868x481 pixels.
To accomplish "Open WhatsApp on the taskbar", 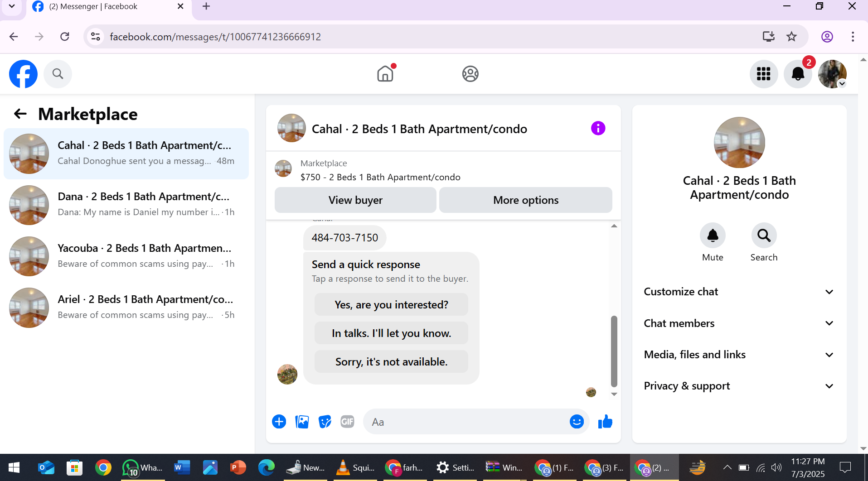I will [x=142, y=467].
